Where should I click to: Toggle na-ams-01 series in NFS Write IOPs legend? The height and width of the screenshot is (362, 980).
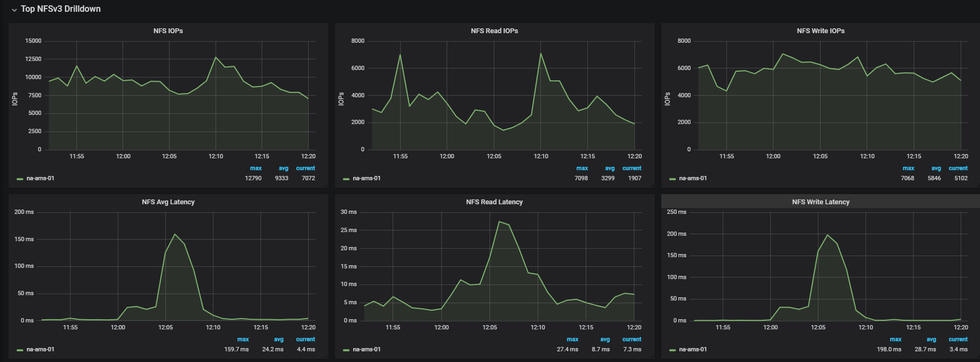point(693,179)
